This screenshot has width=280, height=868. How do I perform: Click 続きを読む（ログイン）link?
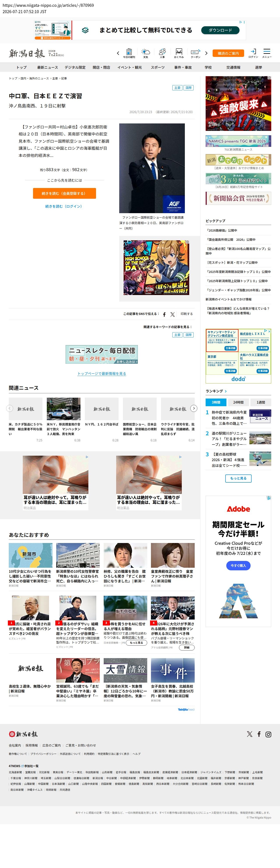(64, 206)
